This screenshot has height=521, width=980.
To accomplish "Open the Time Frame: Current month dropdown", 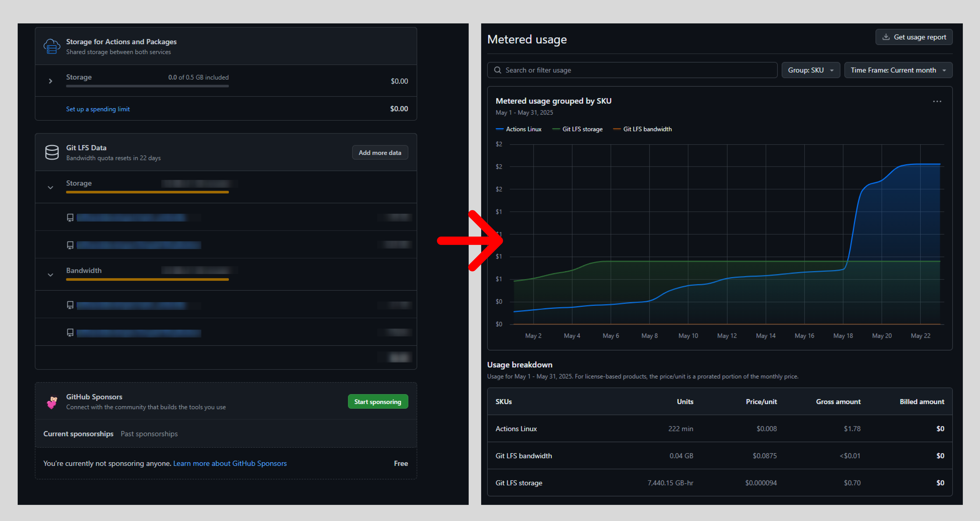I will pyautogui.click(x=898, y=70).
